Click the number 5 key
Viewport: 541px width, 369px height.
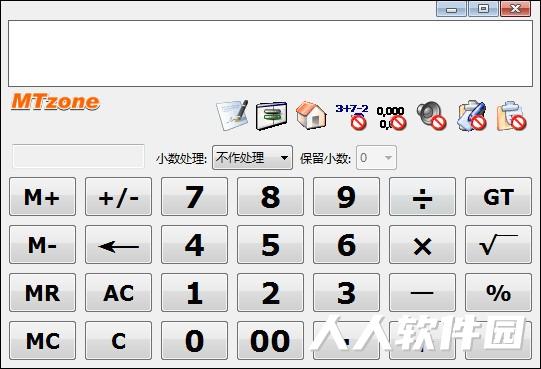tap(270, 244)
